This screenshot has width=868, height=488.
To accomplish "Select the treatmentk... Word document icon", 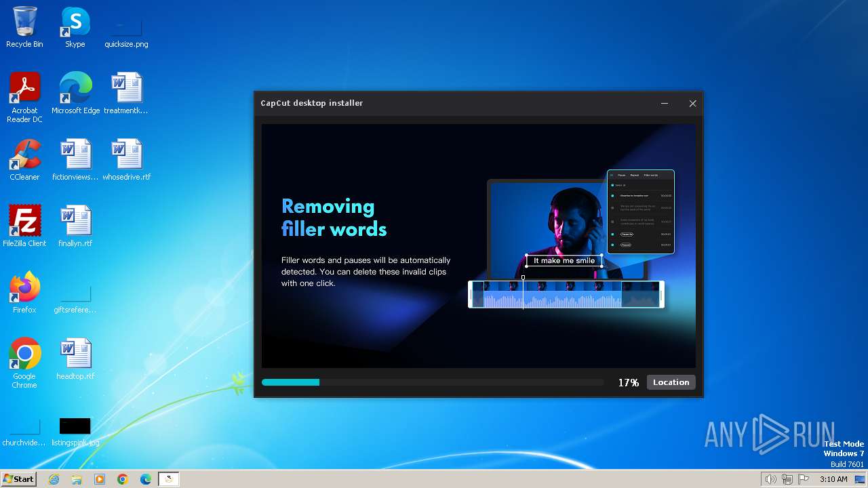I will click(x=126, y=94).
